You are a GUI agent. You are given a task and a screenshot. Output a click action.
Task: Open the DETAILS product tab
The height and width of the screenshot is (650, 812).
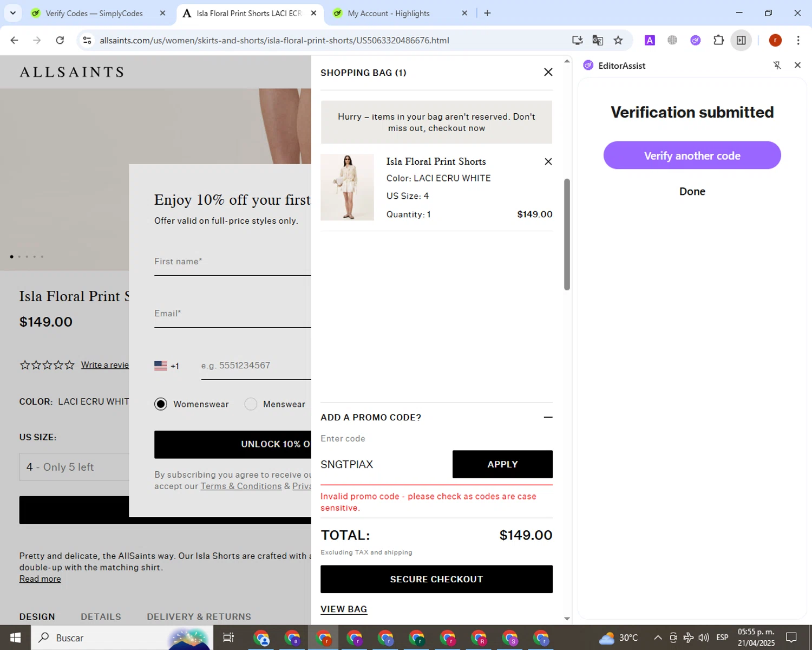pos(101,616)
